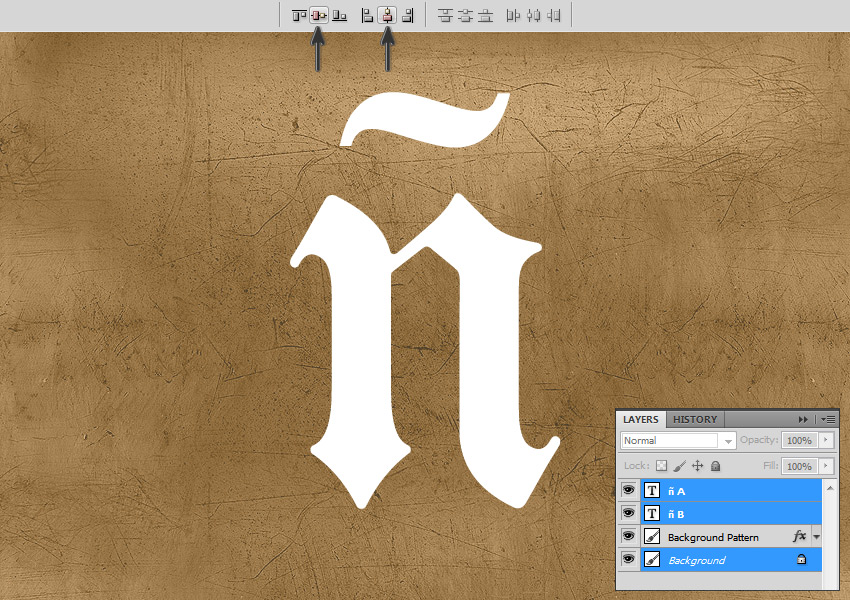850x600 pixels.
Task: Collapse Layers panel to icons
Action: coord(803,420)
